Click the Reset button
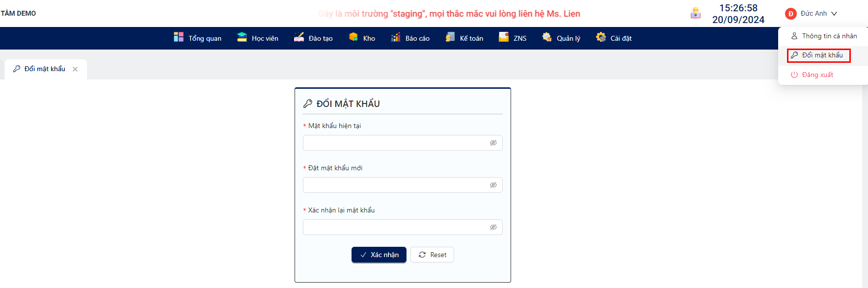This screenshot has width=868, height=288. [432, 255]
